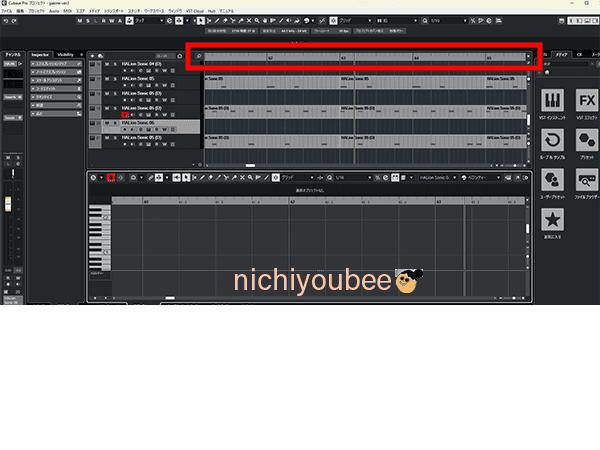Open the MIDI menu

[67, 10]
